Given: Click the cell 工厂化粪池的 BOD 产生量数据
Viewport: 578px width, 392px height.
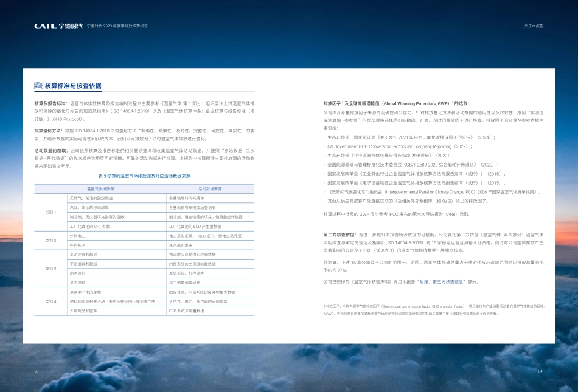Looking at the screenshot, I should pos(195,227).
